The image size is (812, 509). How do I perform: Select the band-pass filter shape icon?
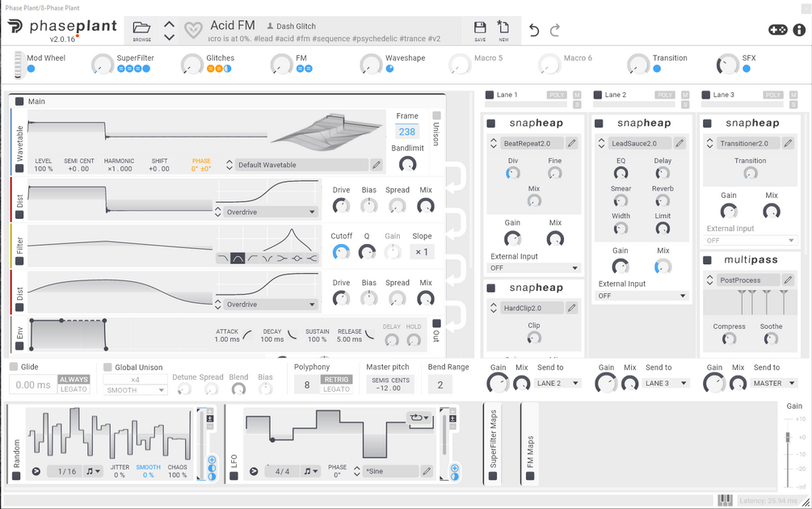coord(238,258)
